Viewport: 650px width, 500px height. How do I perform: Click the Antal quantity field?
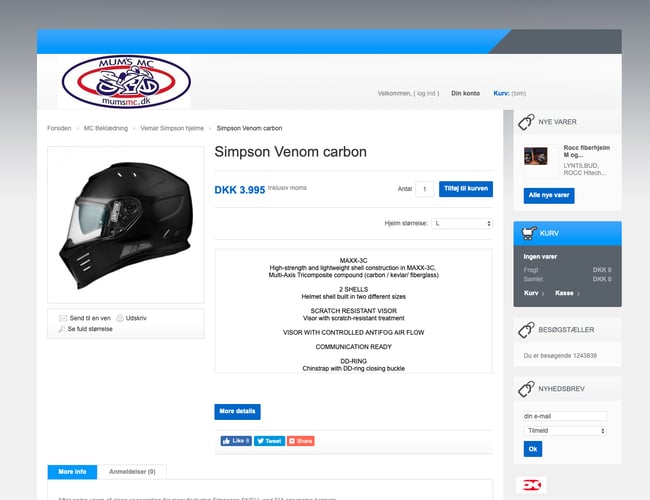coord(424,189)
